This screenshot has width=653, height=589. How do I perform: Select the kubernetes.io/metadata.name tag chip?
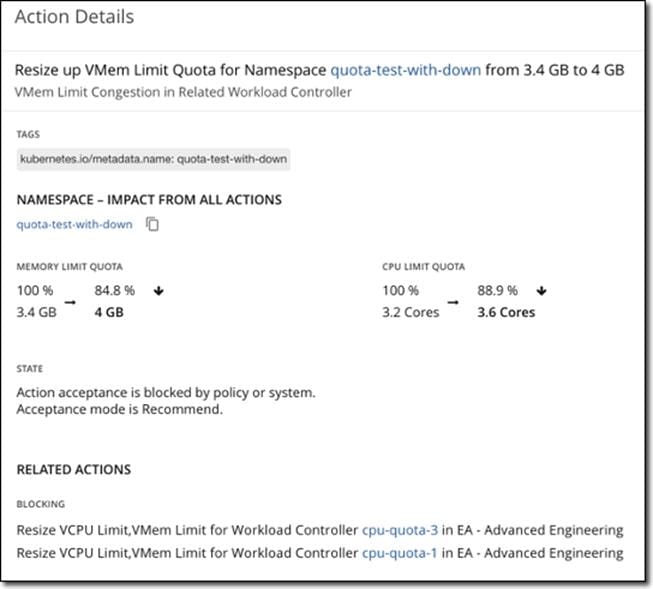coord(153,159)
